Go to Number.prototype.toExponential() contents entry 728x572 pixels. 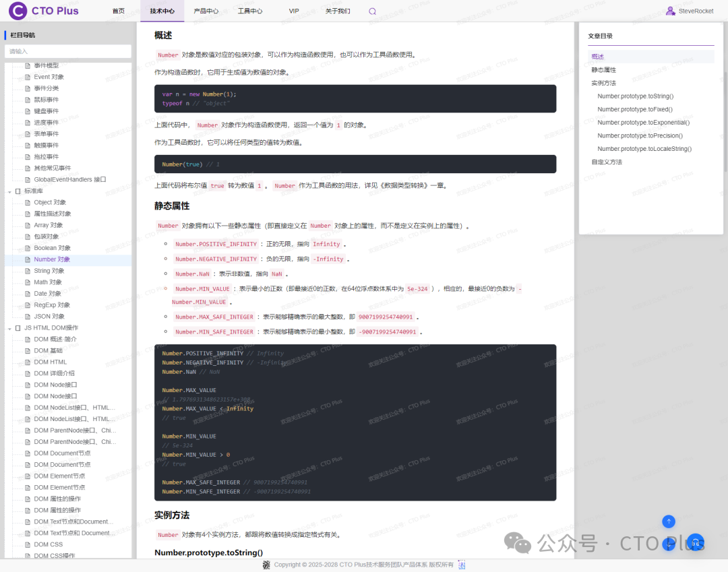[x=644, y=123]
